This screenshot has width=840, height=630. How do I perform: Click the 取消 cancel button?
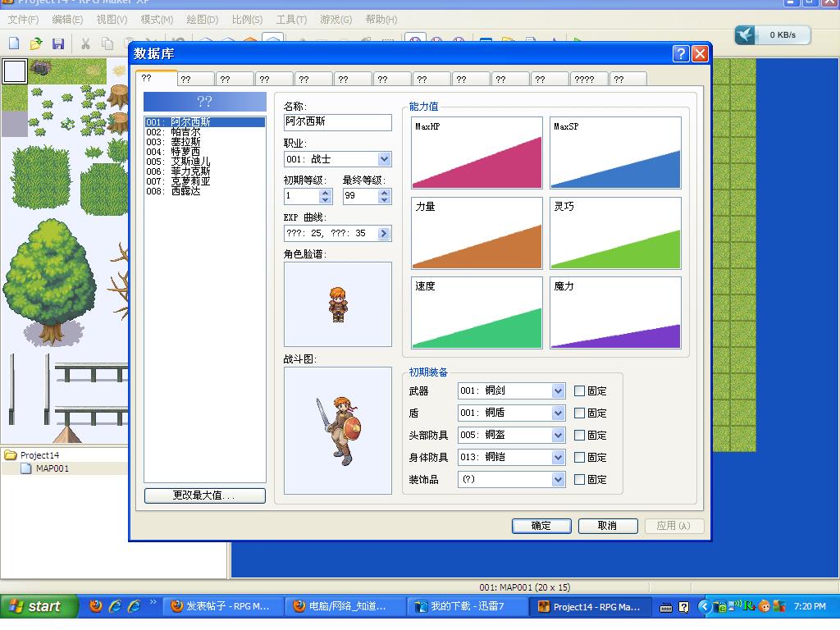click(x=608, y=526)
